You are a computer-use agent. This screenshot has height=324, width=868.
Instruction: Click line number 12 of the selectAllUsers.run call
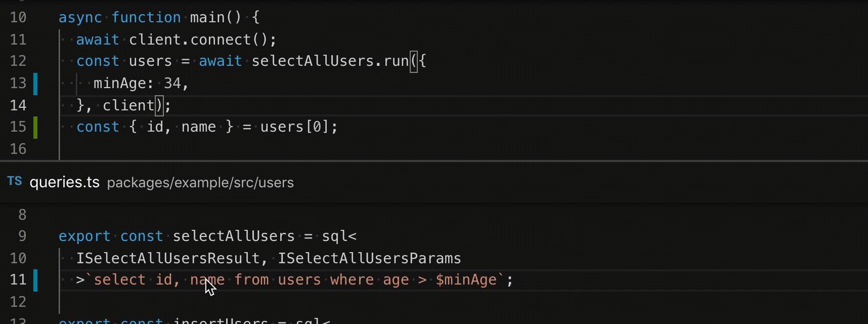pos(18,61)
